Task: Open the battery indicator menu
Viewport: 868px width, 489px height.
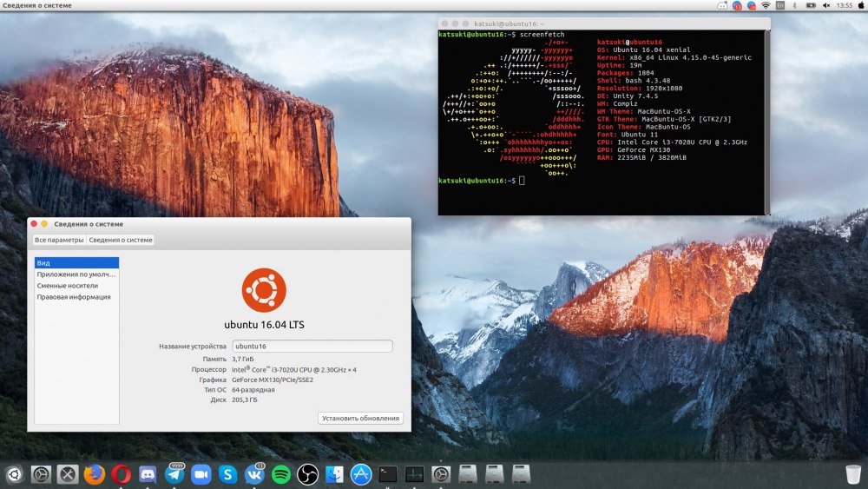Action: [x=811, y=5]
